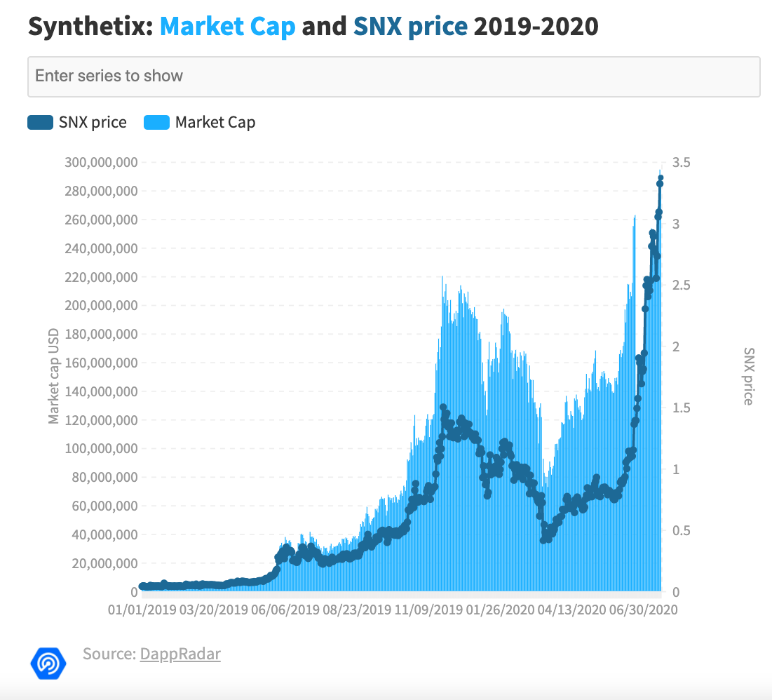Toggle the SNX price legend label
Image resolution: width=772 pixels, height=700 pixels.
tap(93, 122)
